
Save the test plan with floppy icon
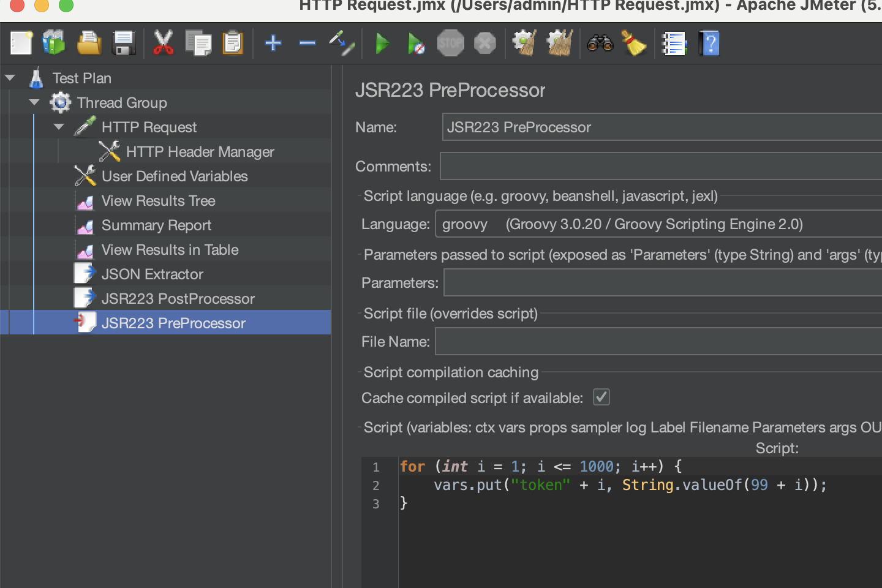click(x=124, y=43)
